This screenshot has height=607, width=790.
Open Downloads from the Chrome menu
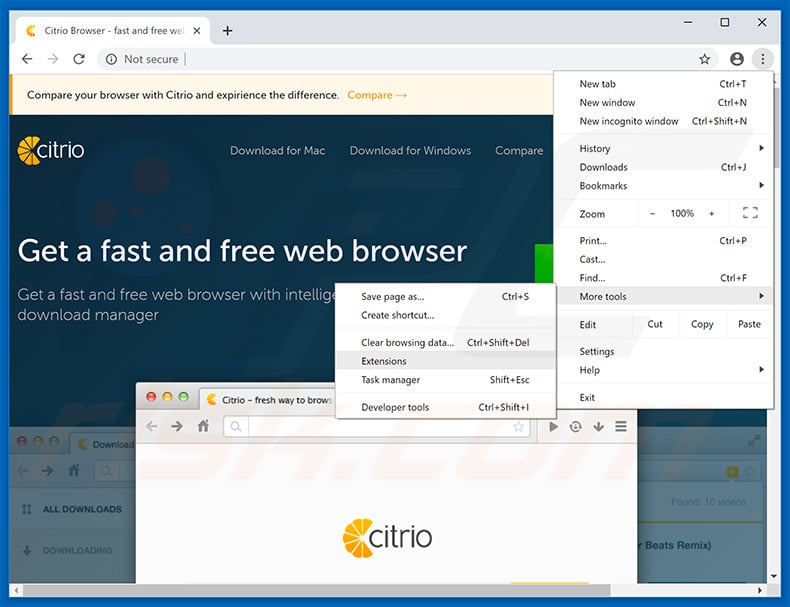(x=663, y=167)
